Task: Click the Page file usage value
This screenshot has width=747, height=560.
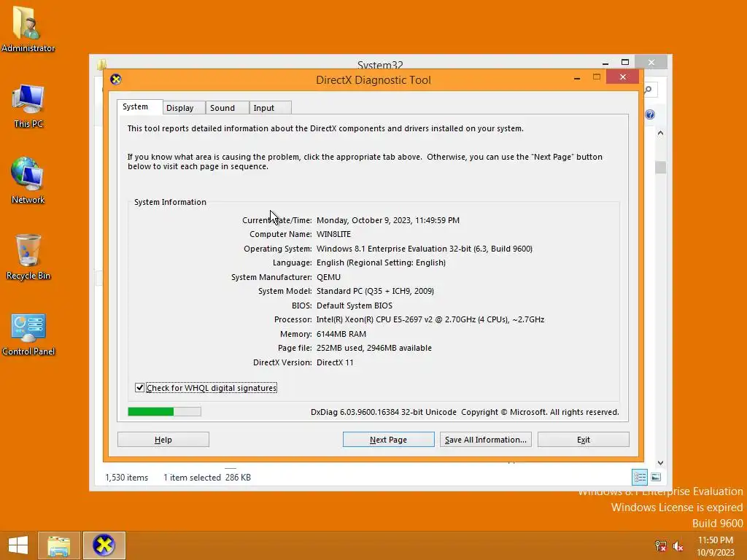Action: tap(374, 348)
